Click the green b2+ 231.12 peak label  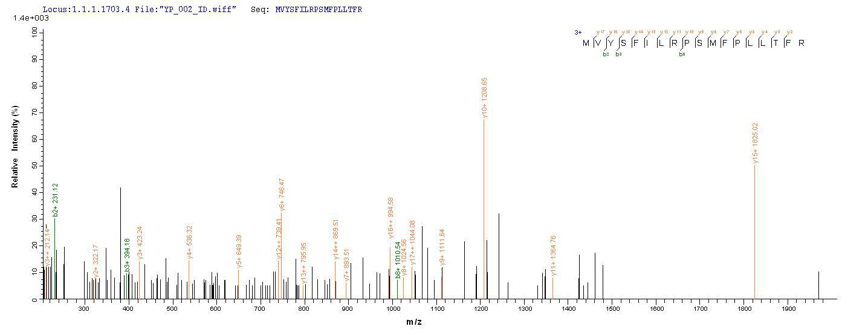click(56, 200)
